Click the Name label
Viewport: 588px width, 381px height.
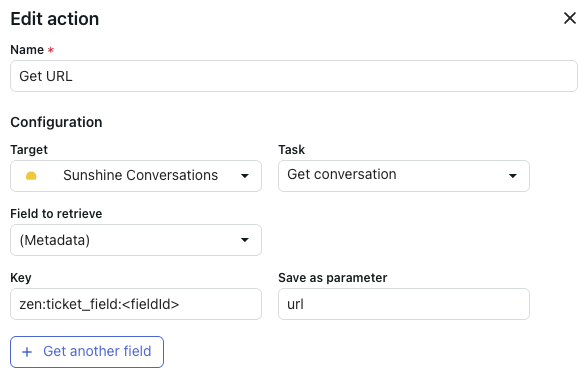[27, 50]
